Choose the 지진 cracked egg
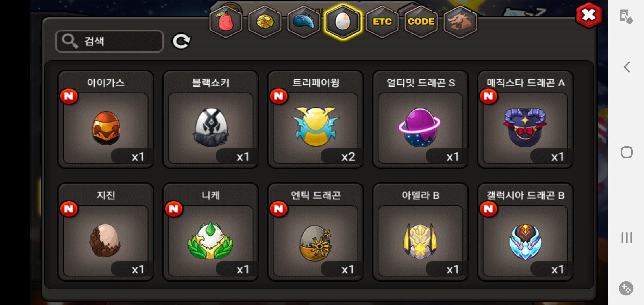The image size is (644, 305). (x=106, y=232)
